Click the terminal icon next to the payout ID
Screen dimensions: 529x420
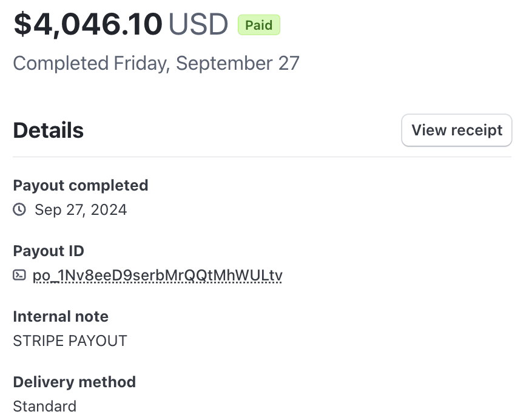point(19,276)
